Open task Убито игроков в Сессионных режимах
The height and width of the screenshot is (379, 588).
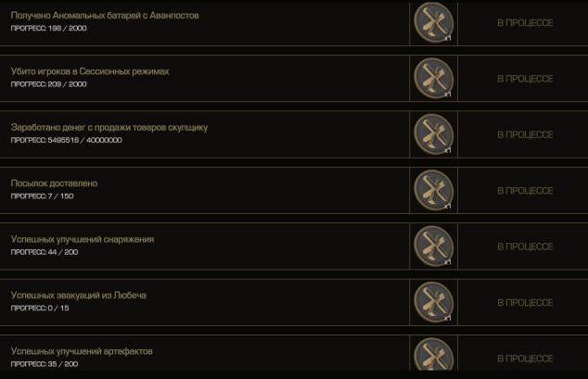coord(90,71)
